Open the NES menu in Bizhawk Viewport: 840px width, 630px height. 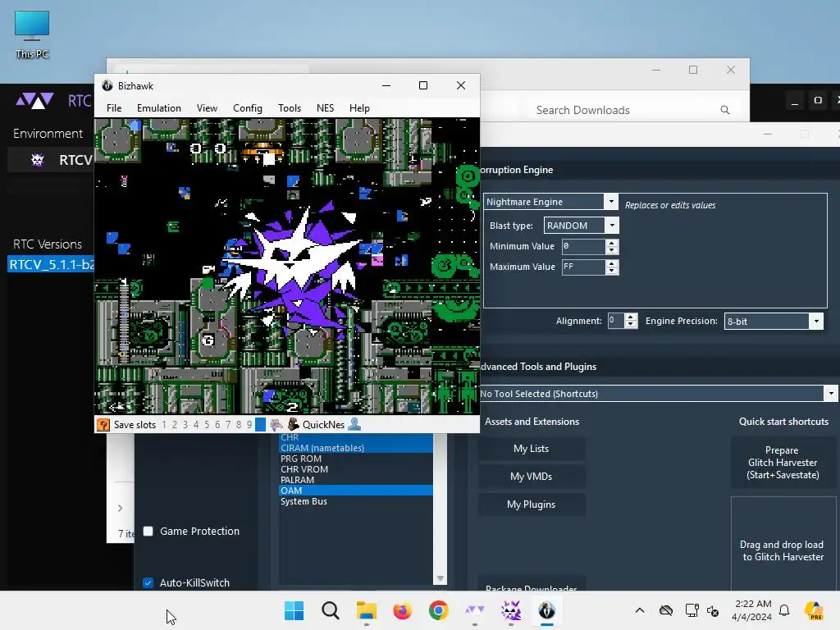pos(325,108)
